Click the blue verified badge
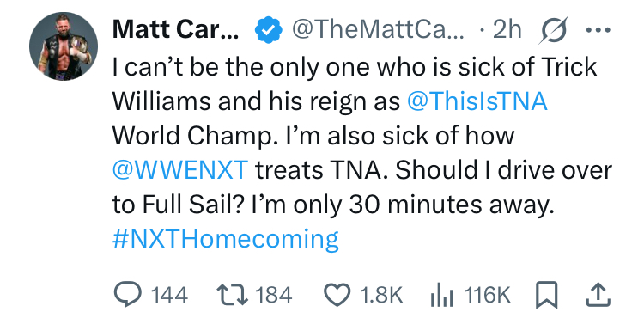Viewport: 644px width, 312px height. 269,29
